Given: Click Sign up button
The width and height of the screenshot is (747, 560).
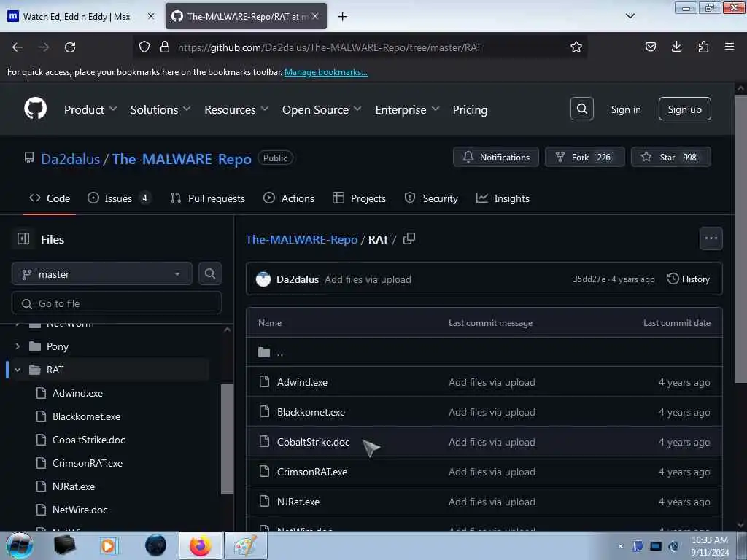Looking at the screenshot, I should coord(684,109).
